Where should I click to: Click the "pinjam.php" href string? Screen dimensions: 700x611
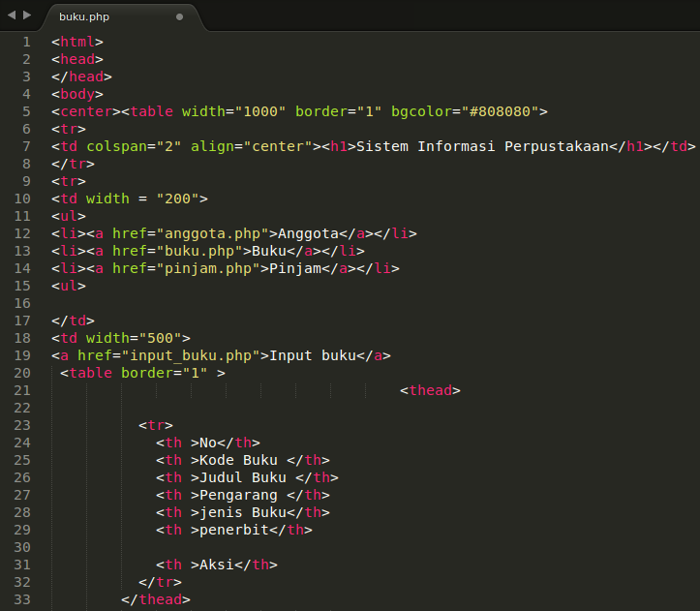(208, 268)
